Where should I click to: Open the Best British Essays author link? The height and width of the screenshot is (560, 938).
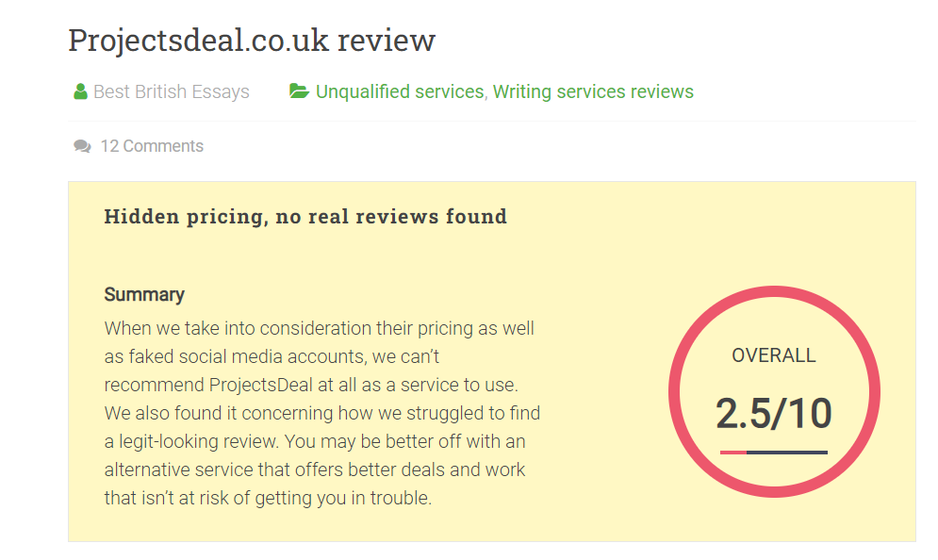pos(171,91)
